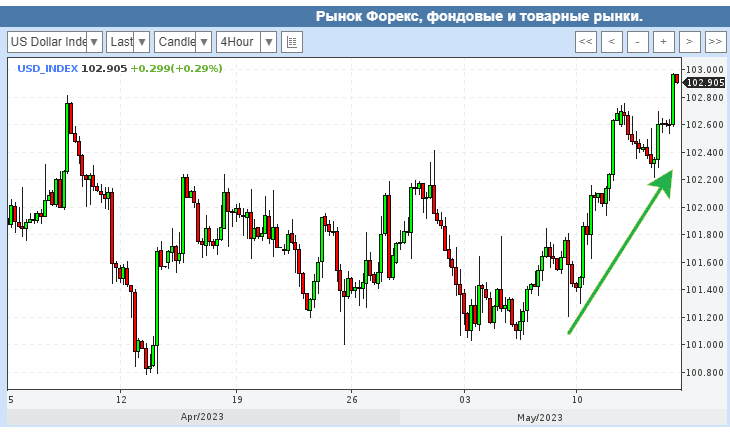
Task: Click the May/2023 month label
Action: (542, 417)
